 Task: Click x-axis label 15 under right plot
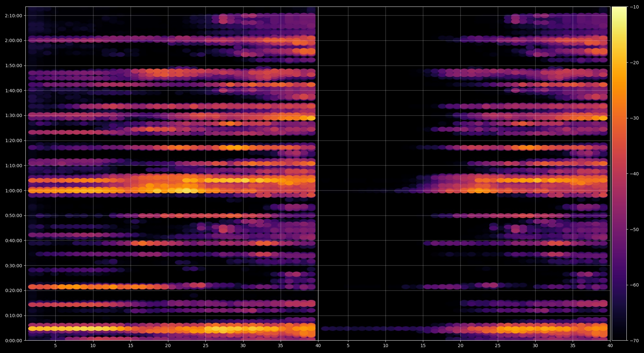click(x=423, y=346)
